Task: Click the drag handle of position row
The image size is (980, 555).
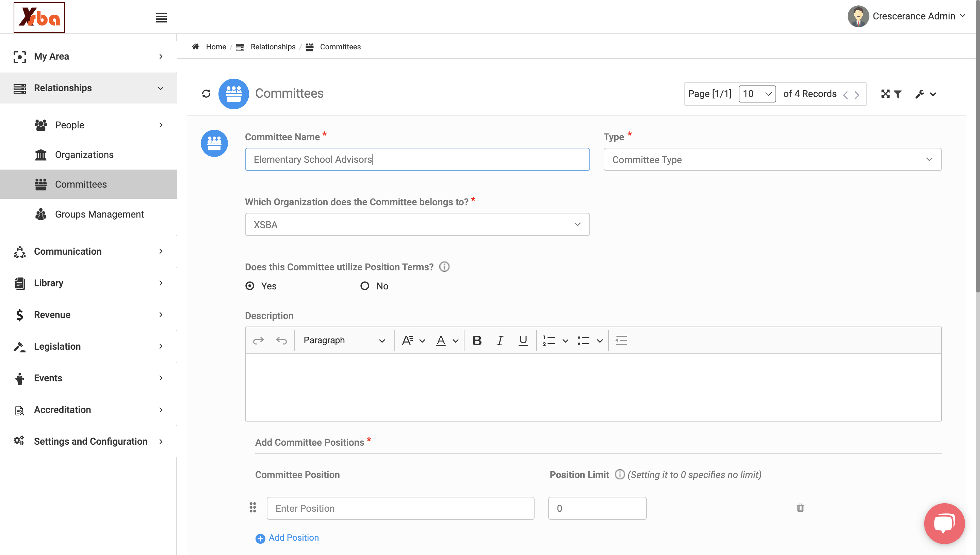Action: tap(252, 508)
